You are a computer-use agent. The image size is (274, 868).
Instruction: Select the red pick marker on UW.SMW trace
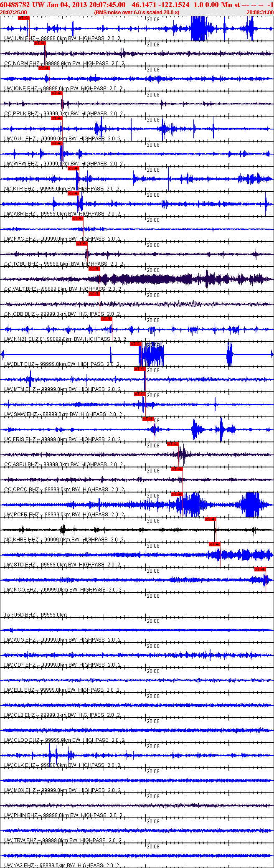(x=140, y=394)
